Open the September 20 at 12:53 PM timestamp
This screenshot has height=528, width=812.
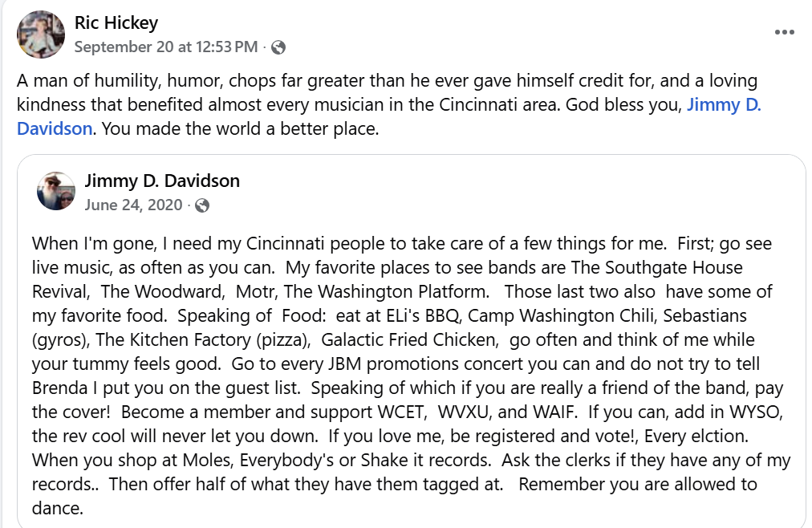point(166,47)
